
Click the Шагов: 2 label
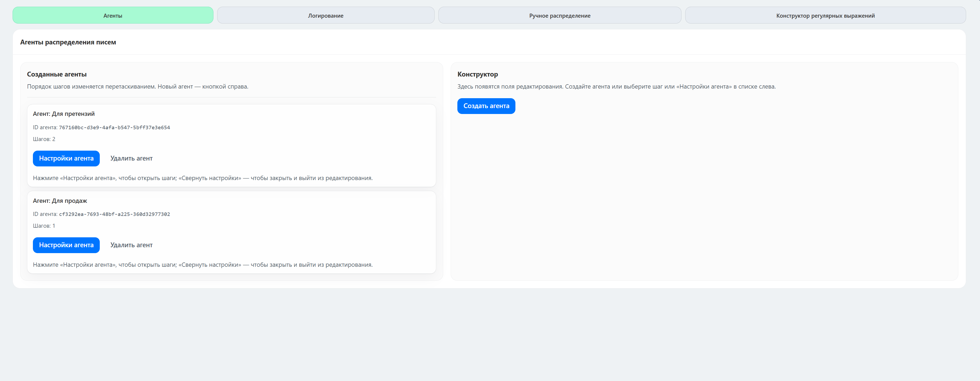pyautogui.click(x=44, y=139)
